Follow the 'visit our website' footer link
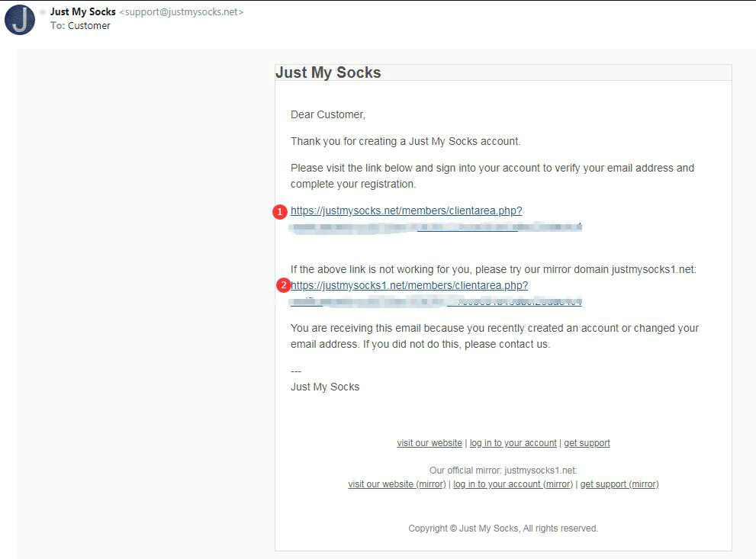 pyautogui.click(x=429, y=443)
